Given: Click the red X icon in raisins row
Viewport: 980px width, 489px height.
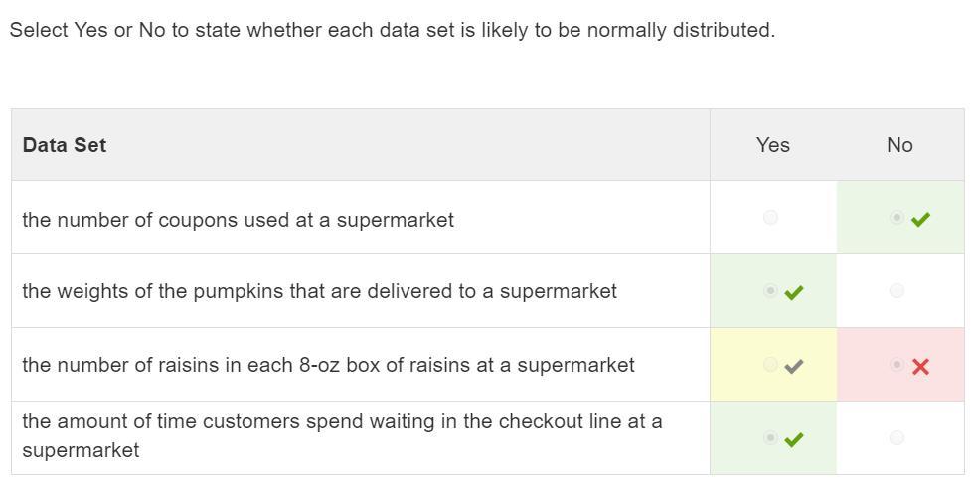Looking at the screenshot, I should (920, 367).
